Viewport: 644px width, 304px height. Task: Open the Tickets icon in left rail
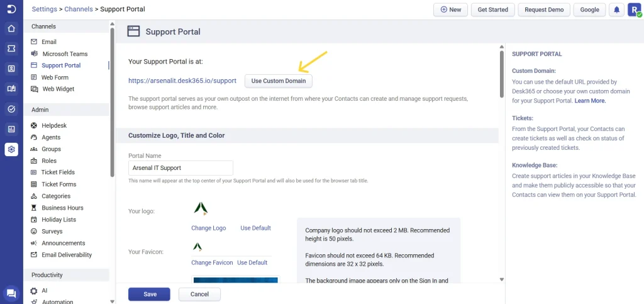pos(11,48)
